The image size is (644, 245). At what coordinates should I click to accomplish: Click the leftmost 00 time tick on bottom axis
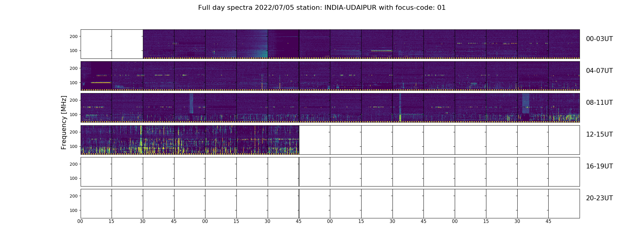[x=80, y=221]
